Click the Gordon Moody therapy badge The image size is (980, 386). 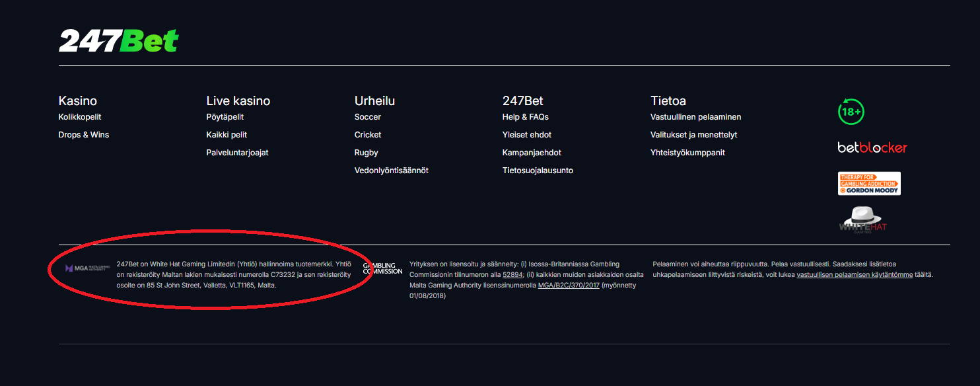869,183
